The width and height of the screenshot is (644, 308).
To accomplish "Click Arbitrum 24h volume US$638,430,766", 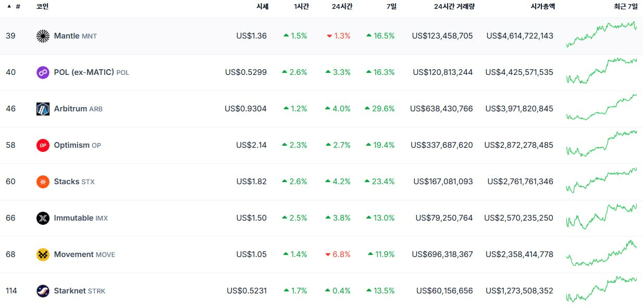I will click(441, 109).
